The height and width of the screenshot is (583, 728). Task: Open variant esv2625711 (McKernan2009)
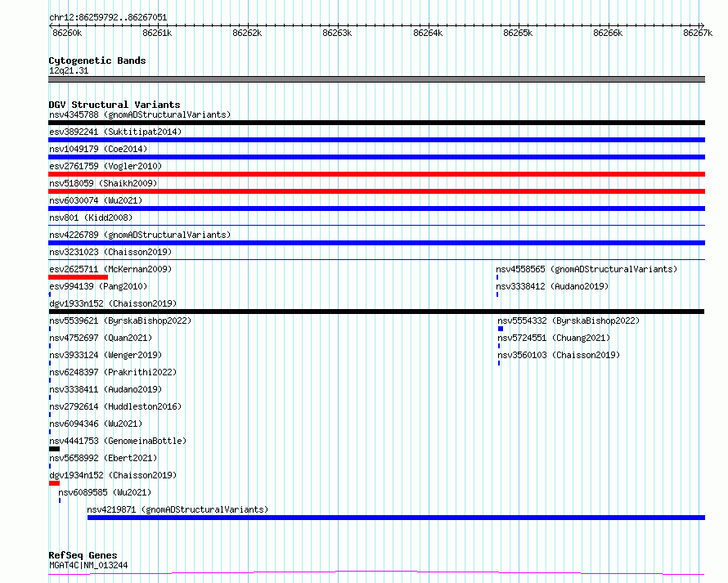click(110, 269)
